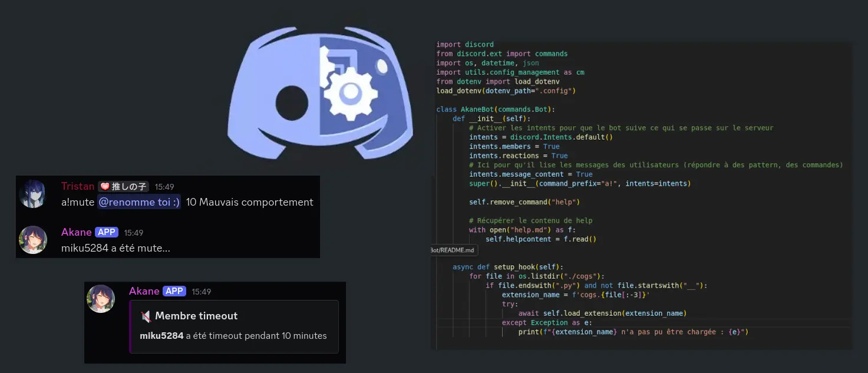The width and height of the screenshot is (868, 373).
Task: Open Tristan's avatar profile picture
Action: click(32, 194)
